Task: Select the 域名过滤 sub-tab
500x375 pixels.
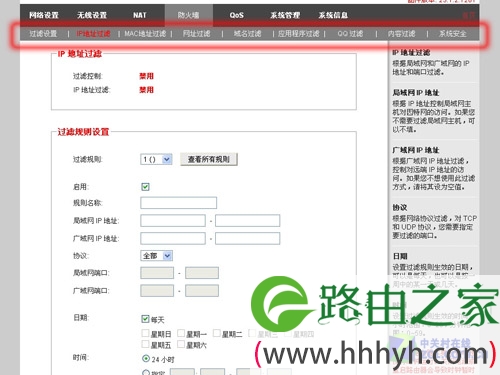Action: click(247, 34)
